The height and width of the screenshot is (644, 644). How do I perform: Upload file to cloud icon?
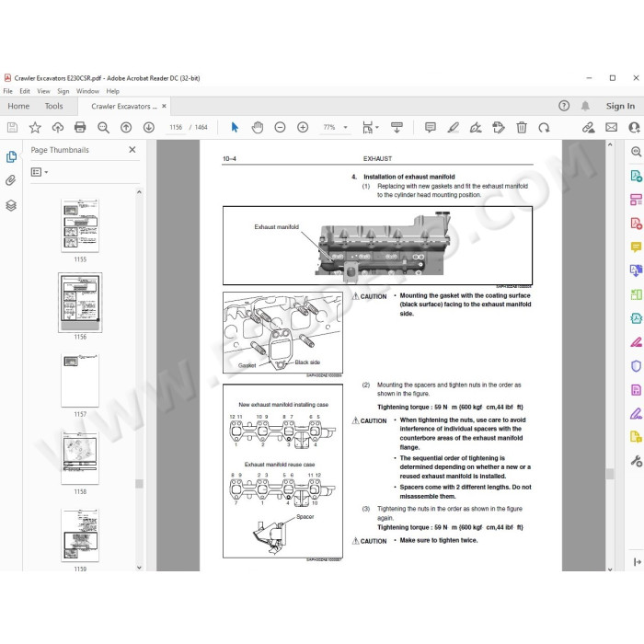tap(57, 127)
